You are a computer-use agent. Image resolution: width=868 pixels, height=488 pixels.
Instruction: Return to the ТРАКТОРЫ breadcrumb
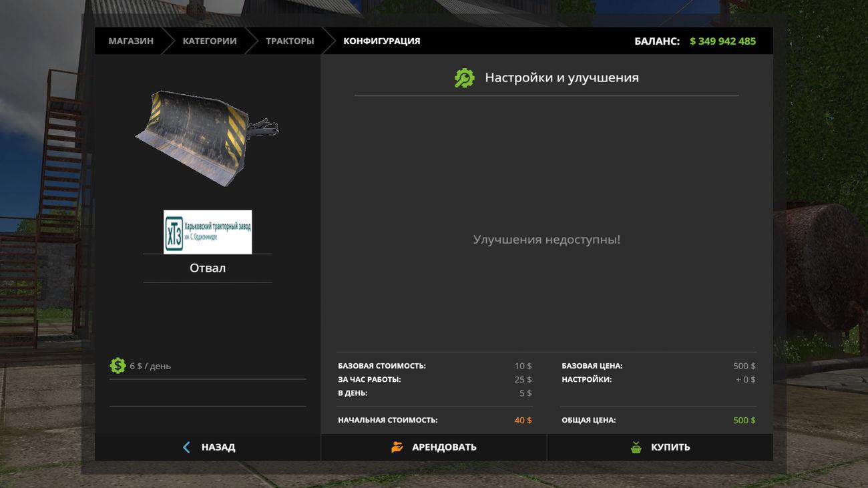290,41
